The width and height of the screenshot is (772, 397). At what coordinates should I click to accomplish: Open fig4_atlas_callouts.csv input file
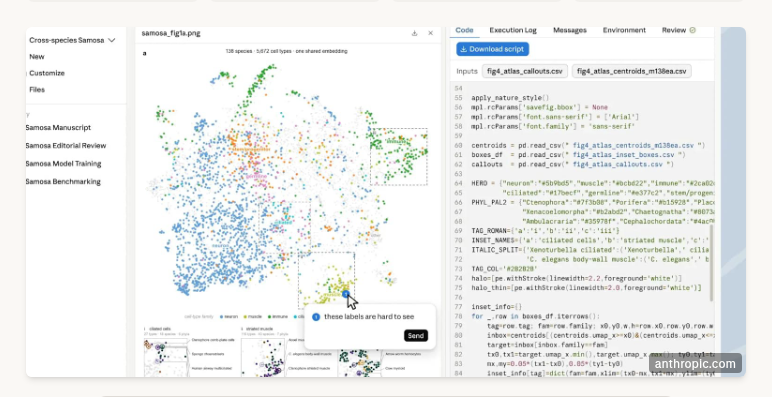pos(524,71)
